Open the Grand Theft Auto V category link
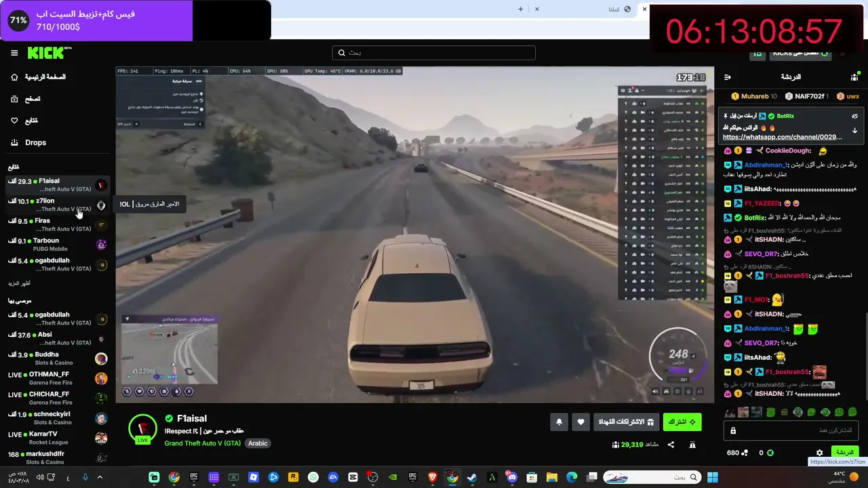Viewport: 868px width, 488px height. [x=203, y=443]
